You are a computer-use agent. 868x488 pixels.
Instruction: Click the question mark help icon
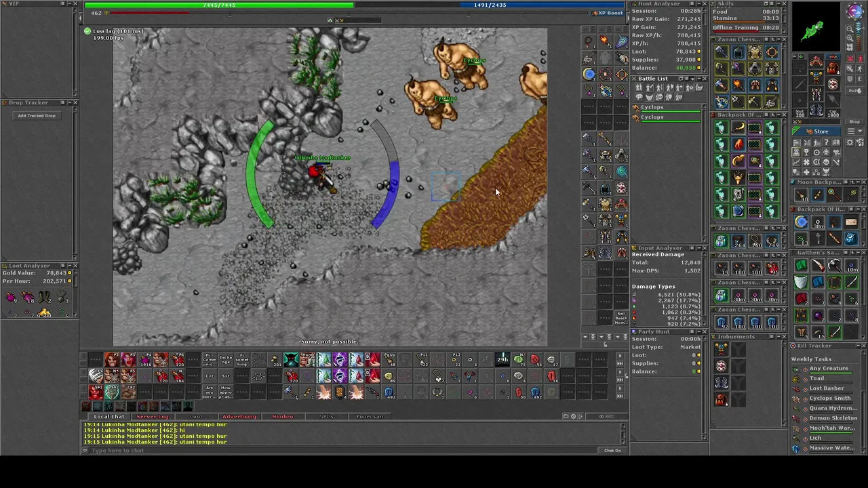coord(827,142)
